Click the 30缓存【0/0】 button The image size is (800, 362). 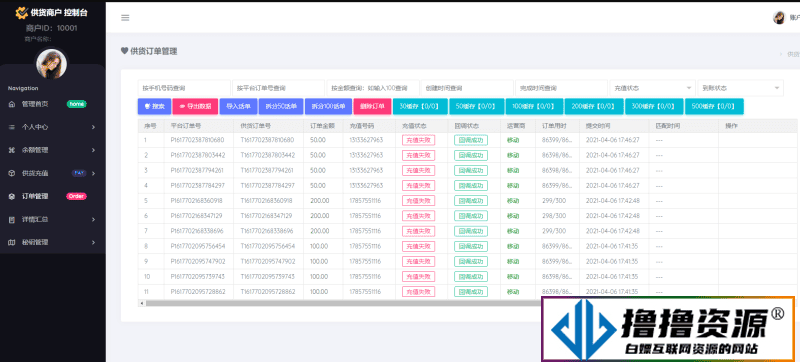pyautogui.click(x=420, y=107)
